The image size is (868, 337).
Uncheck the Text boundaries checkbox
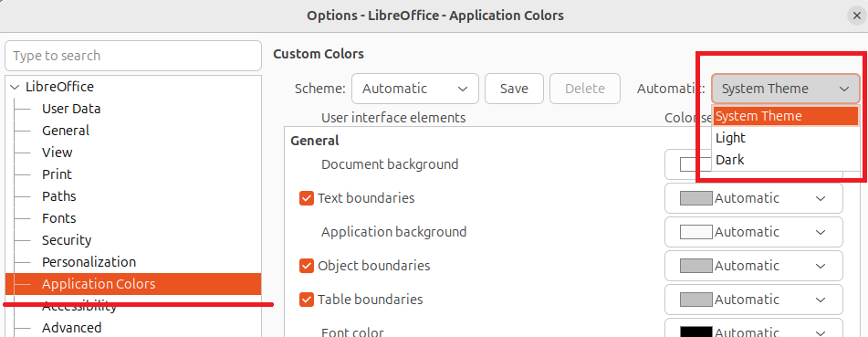point(307,198)
